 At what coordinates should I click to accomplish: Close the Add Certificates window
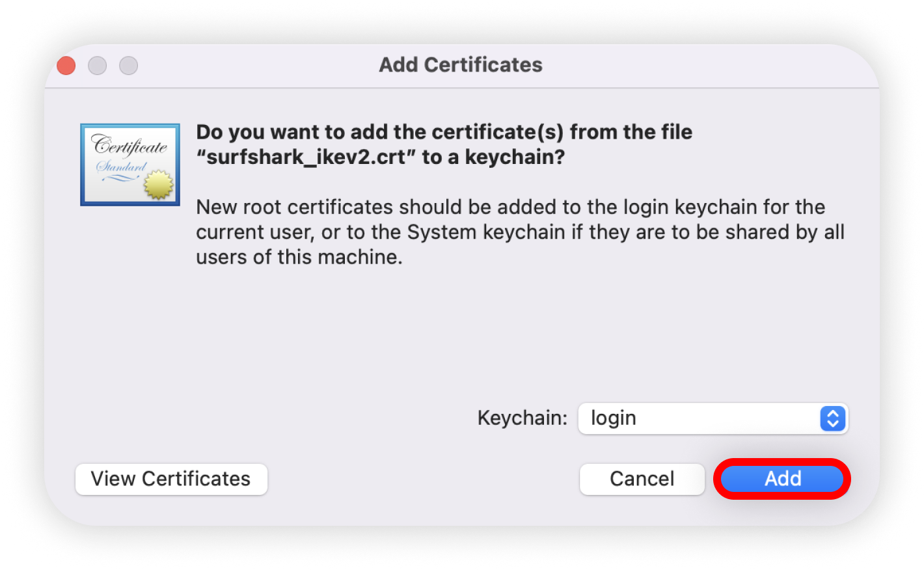click(66, 65)
